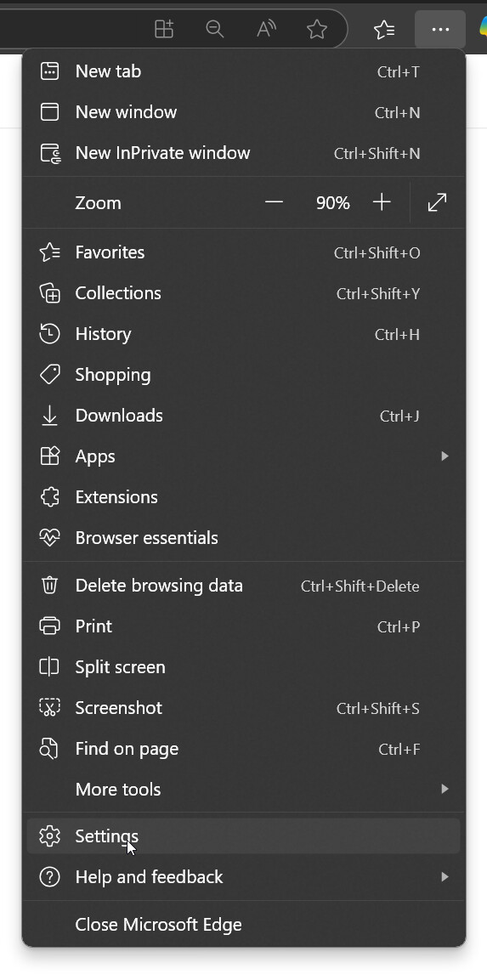Click the zoom magnifier icon in address bar

[215, 29]
